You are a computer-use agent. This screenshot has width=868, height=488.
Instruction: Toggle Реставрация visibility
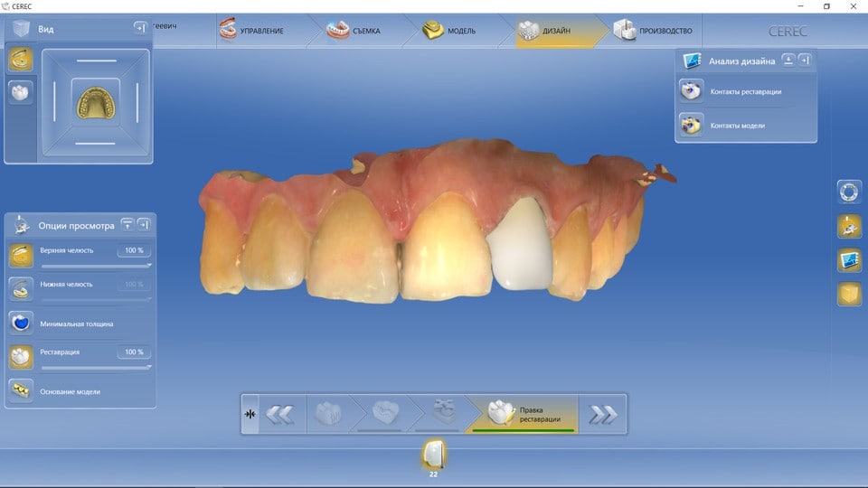tap(21, 357)
